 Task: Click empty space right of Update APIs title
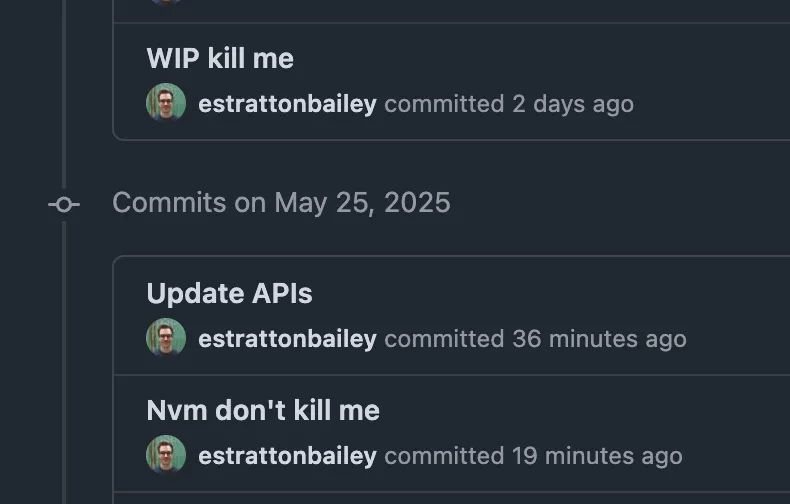pyautogui.click(x=550, y=294)
